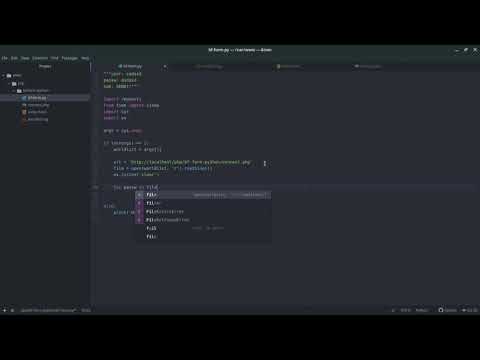Click the Python icon of bf-form.py
The image size is (480, 360).
coord(24,98)
